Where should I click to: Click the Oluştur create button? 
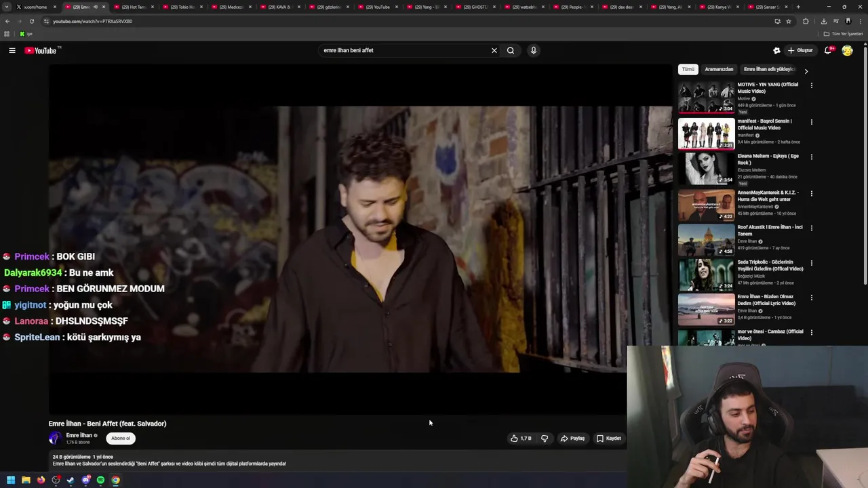point(800,50)
